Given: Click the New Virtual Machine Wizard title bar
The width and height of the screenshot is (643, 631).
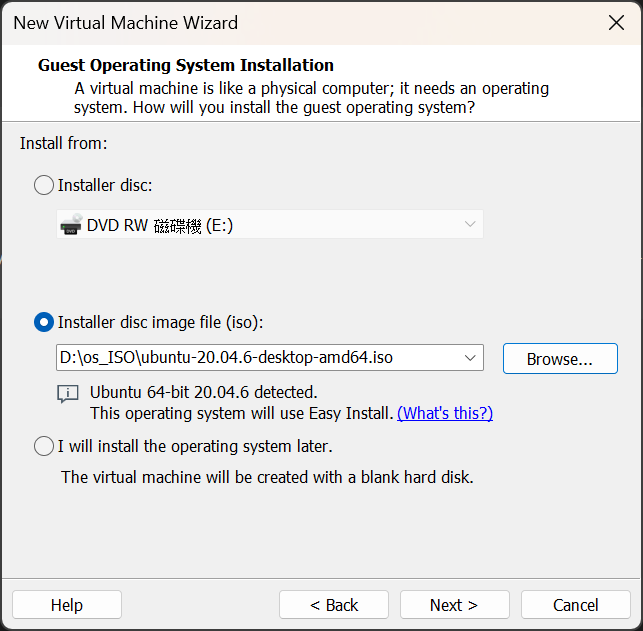Looking at the screenshot, I should point(300,22).
